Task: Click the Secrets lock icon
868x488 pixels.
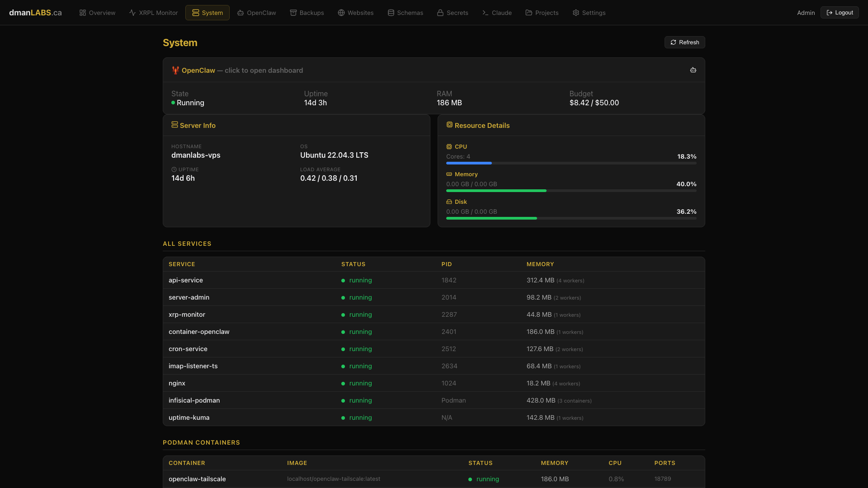Action: tap(440, 13)
